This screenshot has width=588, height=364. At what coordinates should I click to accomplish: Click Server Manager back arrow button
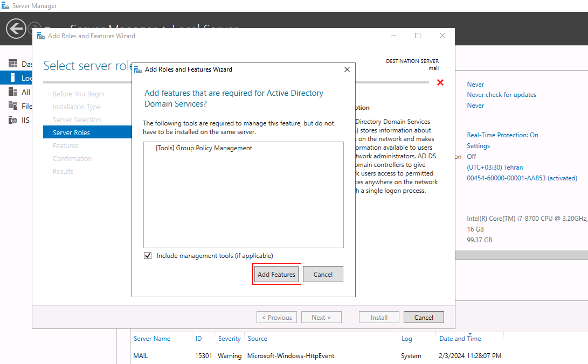pyautogui.click(x=16, y=29)
